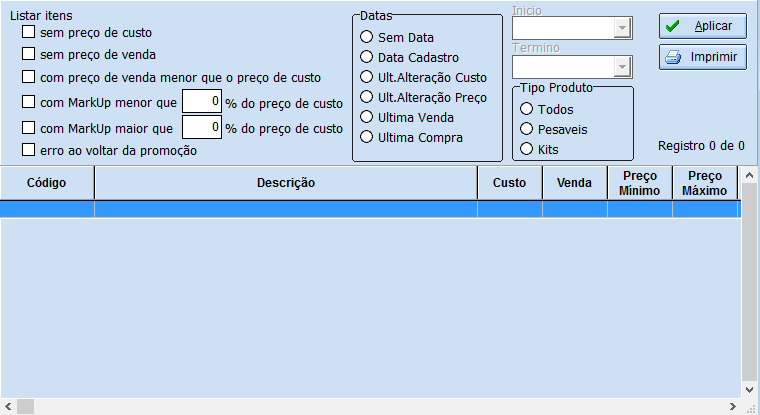
Task: Open the Inicio date dropdown
Action: point(622,28)
